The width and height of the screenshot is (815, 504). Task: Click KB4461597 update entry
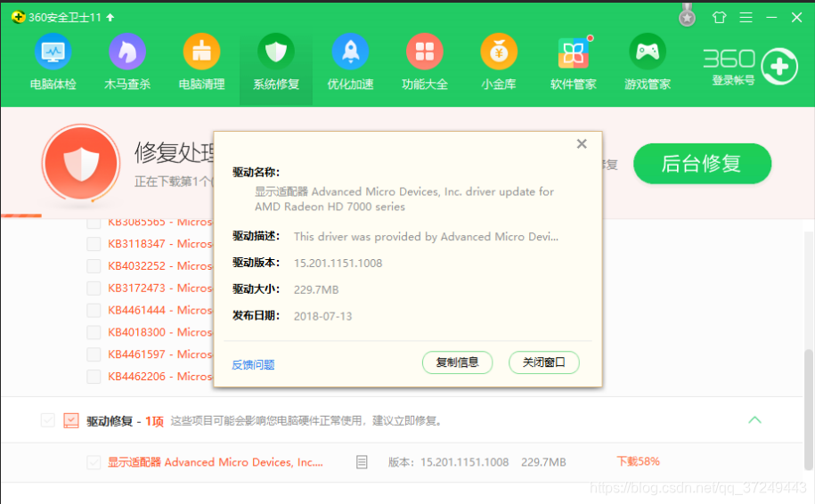click(x=160, y=354)
